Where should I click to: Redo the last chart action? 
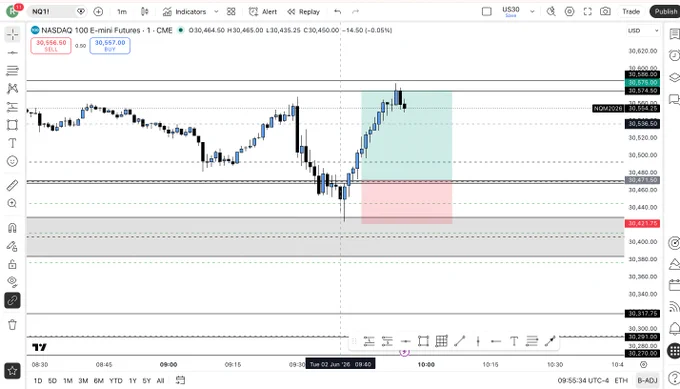click(355, 12)
